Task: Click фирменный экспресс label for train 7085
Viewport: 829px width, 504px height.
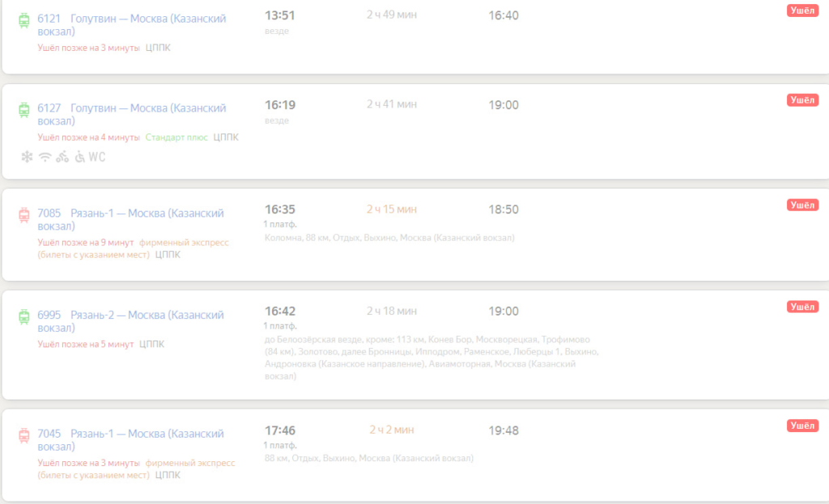Action: 184,243
